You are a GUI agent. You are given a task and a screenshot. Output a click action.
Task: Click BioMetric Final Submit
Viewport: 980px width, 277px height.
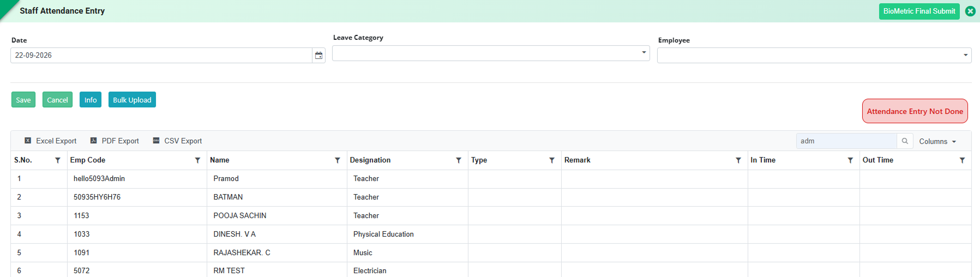coord(919,11)
